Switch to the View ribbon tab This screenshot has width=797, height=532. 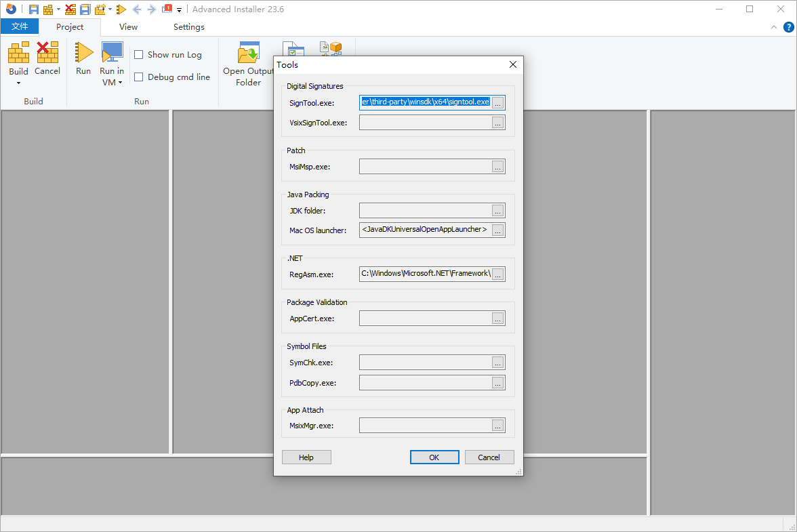128,27
